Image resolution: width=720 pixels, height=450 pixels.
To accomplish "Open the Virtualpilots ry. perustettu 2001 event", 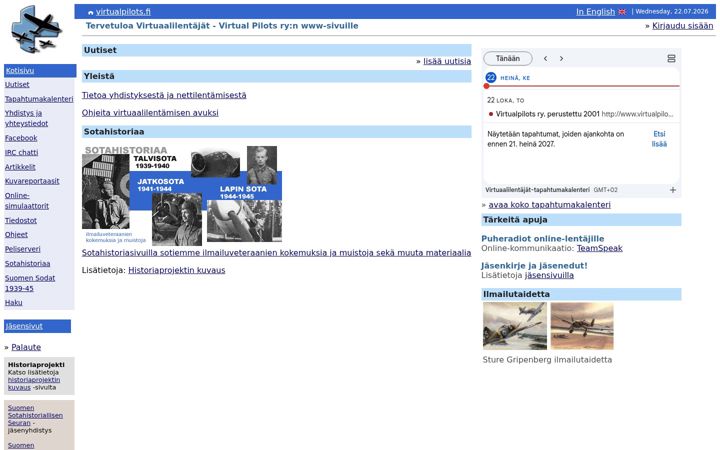I will coord(581,114).
